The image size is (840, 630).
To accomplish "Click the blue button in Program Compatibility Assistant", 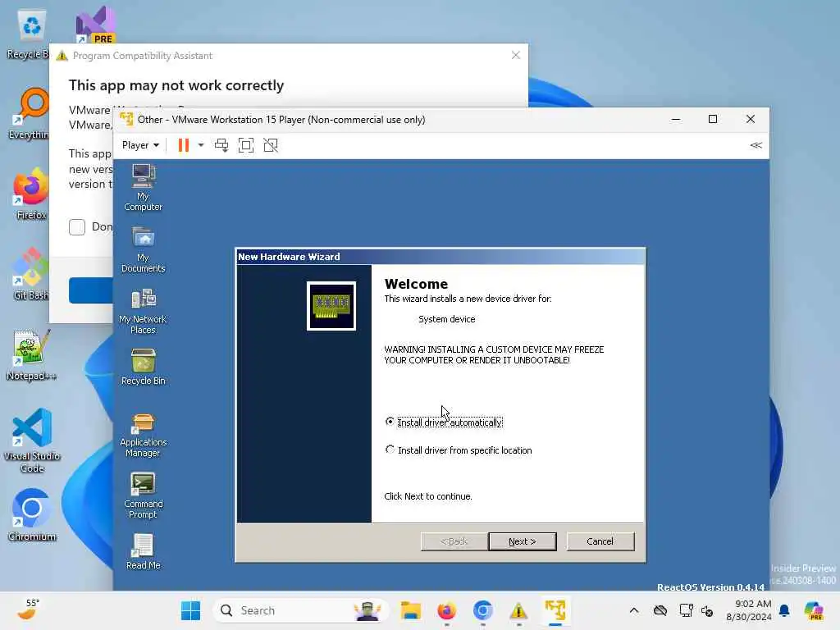I will (x=91, y=290).
